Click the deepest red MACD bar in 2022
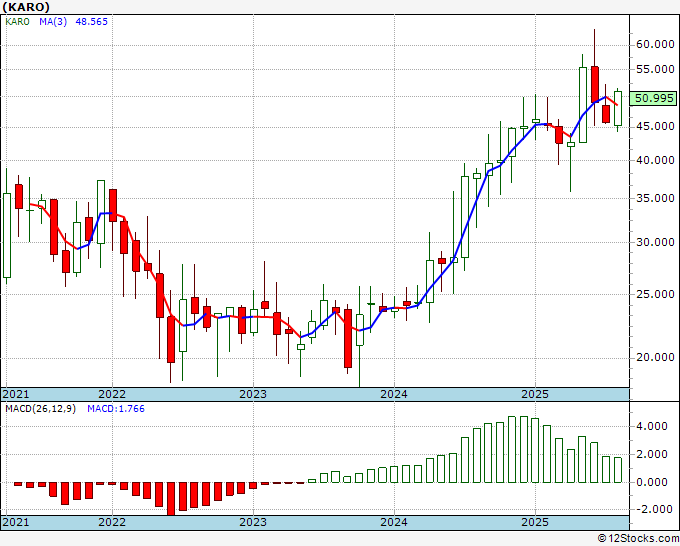 coord(171,499)
